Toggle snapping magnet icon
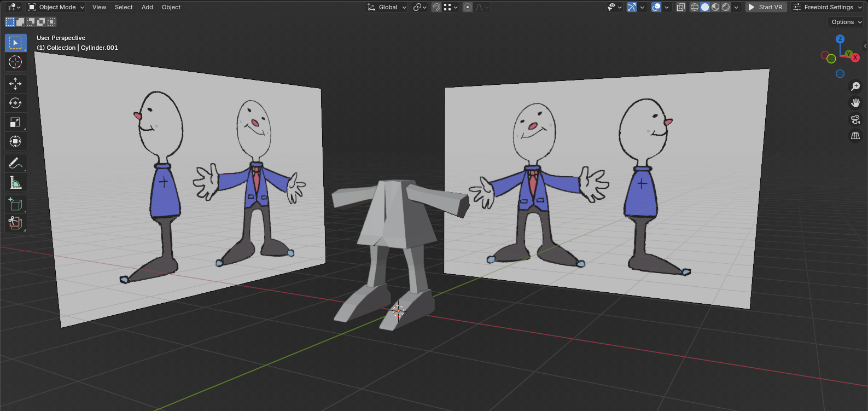Viewport: 868px width, 411px height. pyautogui.click(x=436, y=7)
